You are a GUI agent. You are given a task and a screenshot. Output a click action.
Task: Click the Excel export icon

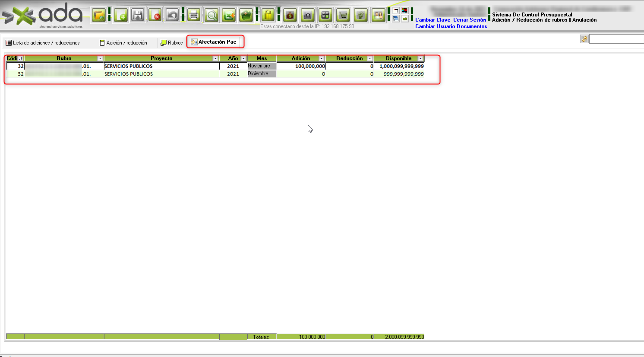point(229,16)
